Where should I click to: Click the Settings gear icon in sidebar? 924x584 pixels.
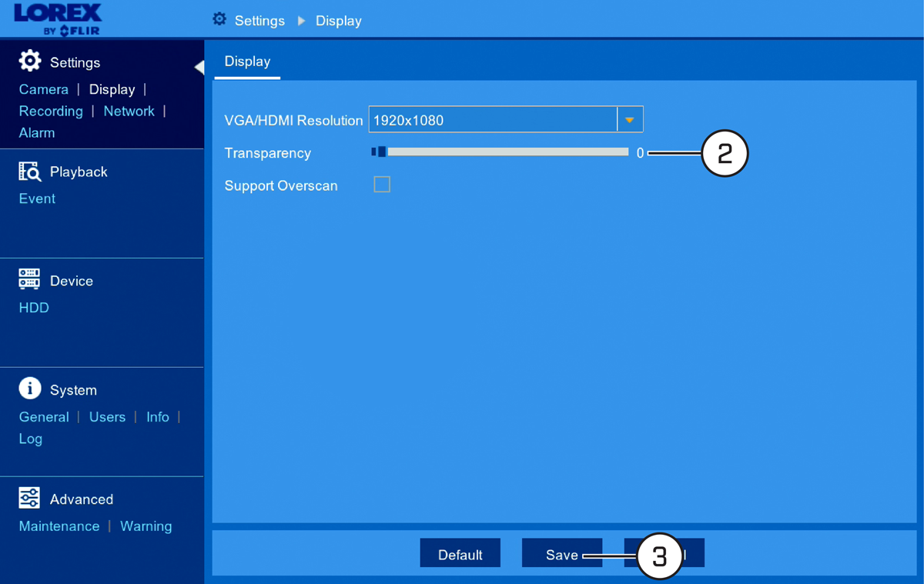[30, 61]
